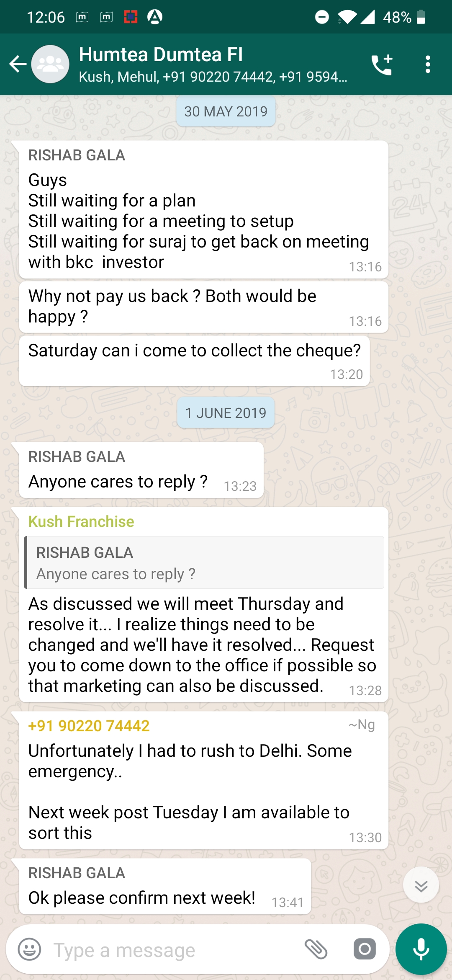Jump to latest messages with down chevron
This screenshot has width=452, height=980.
[421, 885]
